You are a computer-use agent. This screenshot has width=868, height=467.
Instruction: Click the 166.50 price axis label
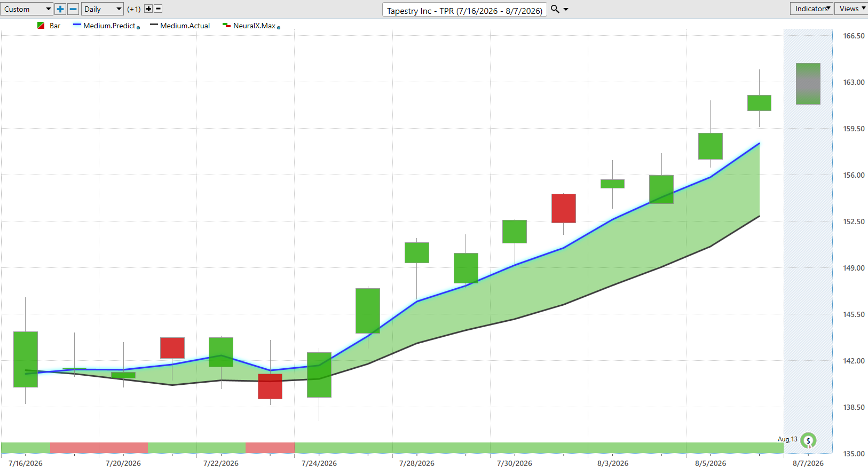(x=854, y=36)
